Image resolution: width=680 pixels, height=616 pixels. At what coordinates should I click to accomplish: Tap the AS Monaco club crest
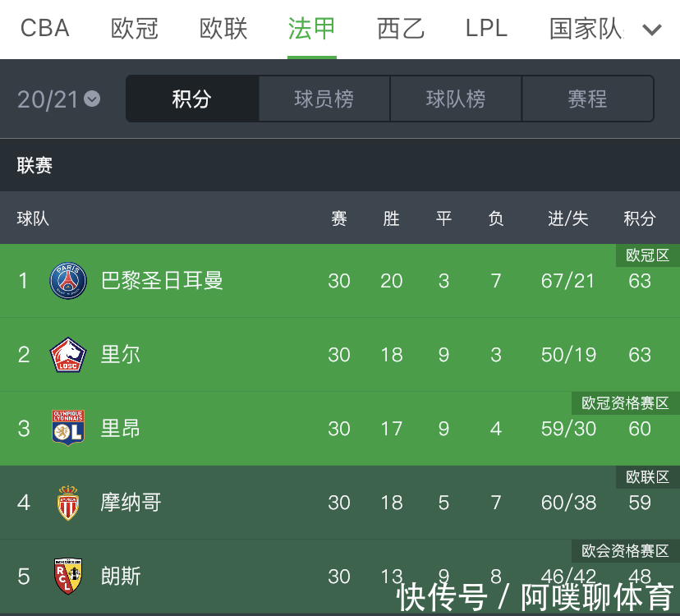pyautogui.click(x=68, y=502)
